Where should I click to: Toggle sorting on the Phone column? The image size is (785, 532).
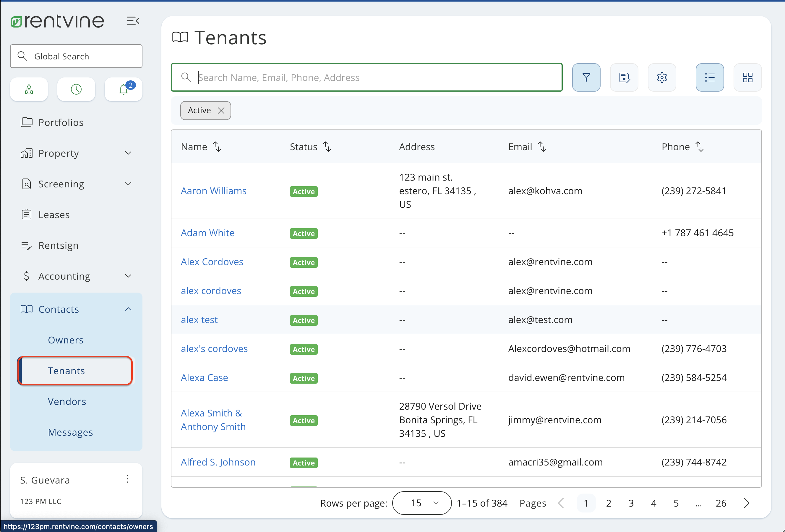(699, 146)
